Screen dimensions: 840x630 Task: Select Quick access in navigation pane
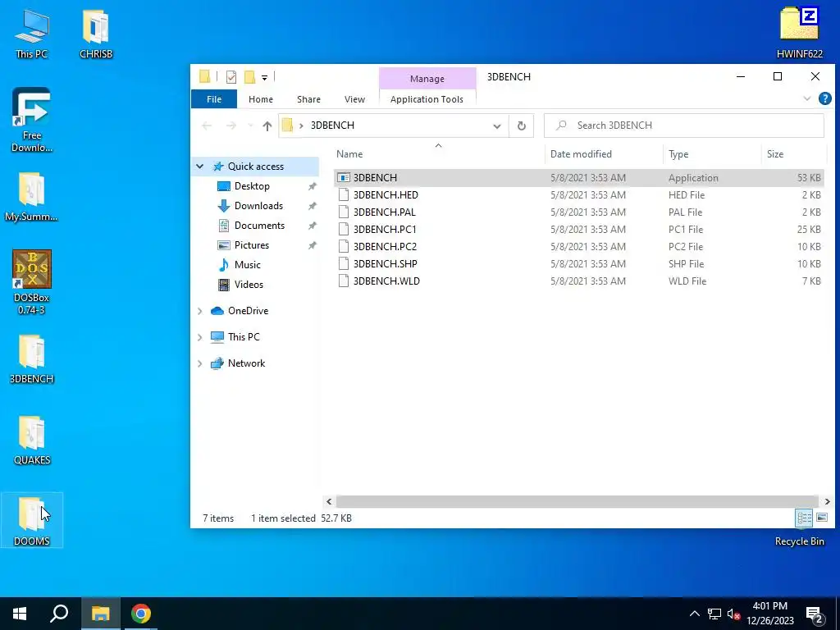coord(256,167)
